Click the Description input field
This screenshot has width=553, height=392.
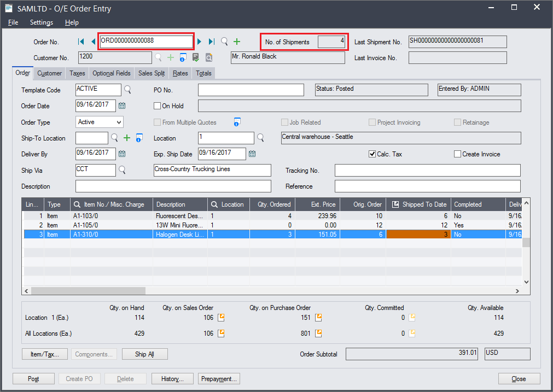(x=173, y=186)
